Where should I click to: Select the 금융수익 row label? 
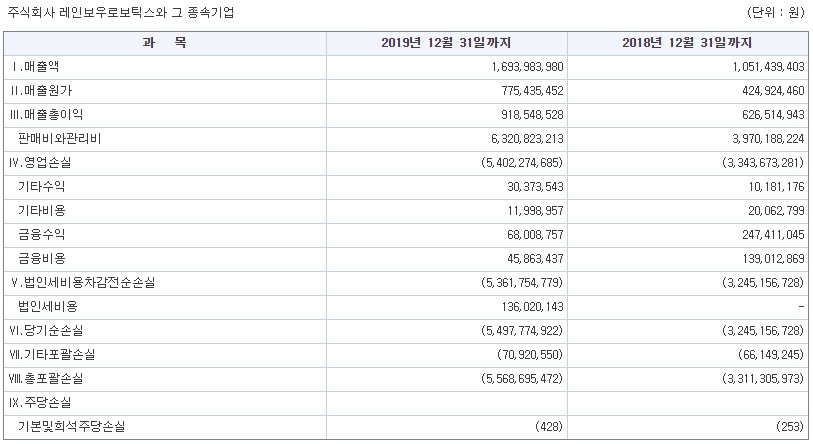coord(41,234)
